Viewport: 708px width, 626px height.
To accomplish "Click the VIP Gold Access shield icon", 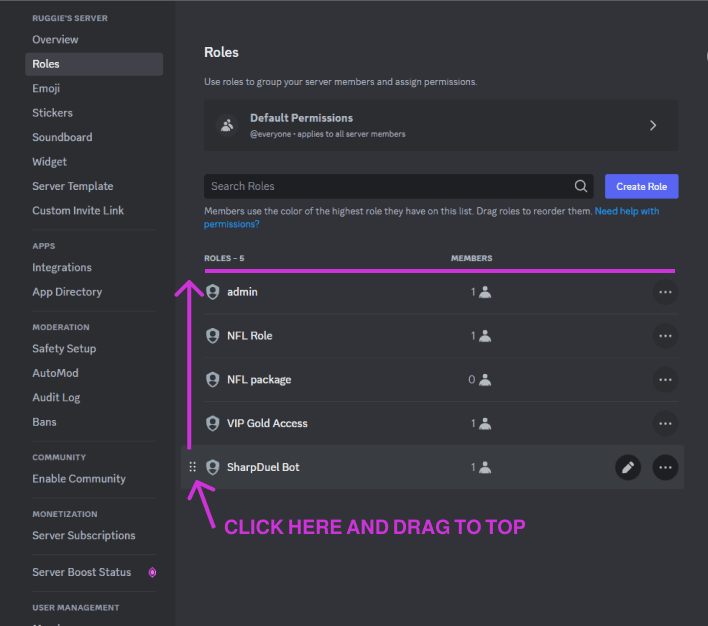I will click(x=213, y=424).
